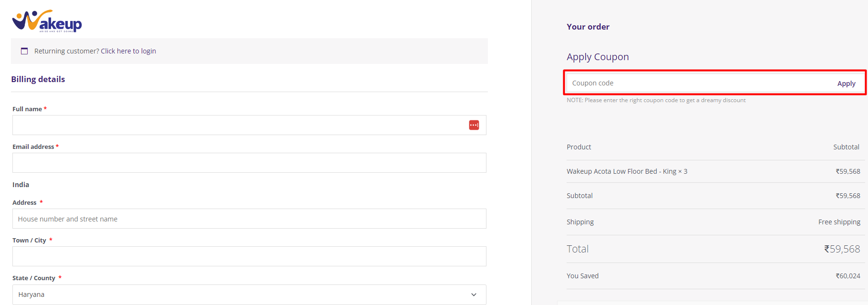Click the Your order heading
The width and height of the screenshot is (868, 305).
click(x=588, y=27)
